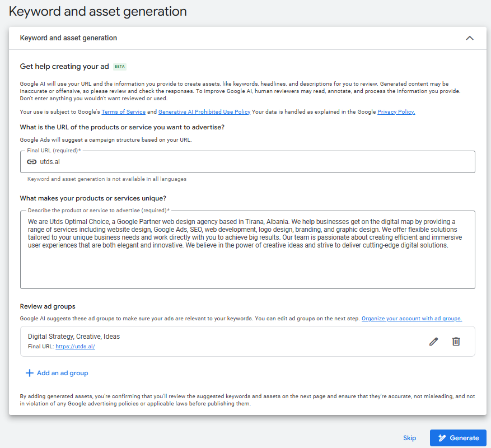Delete the Digital Strategy ad group with trash icon

pos(456,342)
